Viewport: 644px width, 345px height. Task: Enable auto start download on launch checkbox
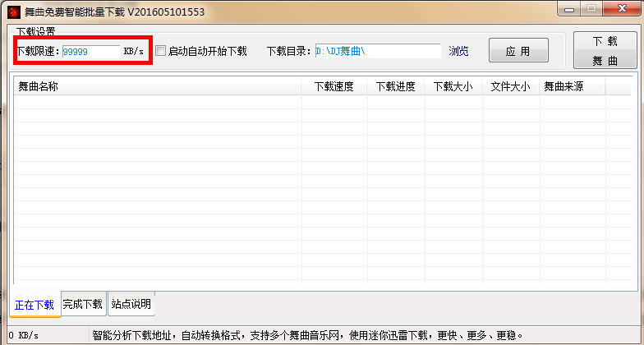[x=161, y=51]
